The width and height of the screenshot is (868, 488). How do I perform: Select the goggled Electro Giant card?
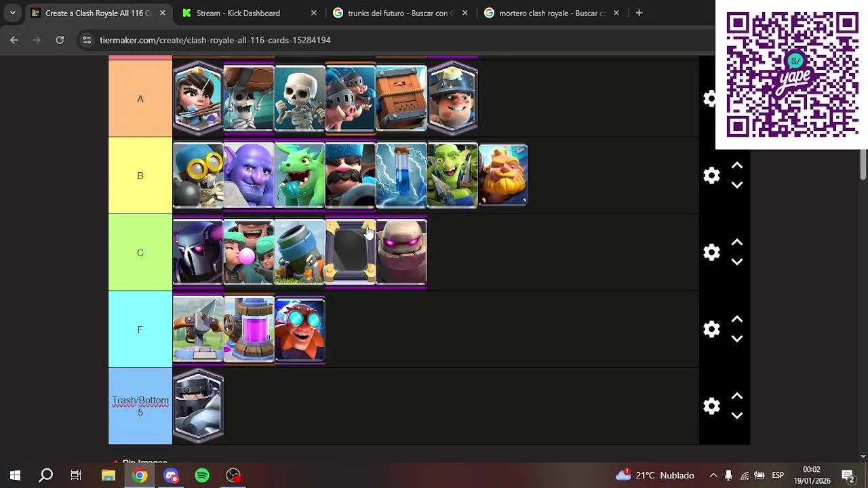(x=300, y=329)
